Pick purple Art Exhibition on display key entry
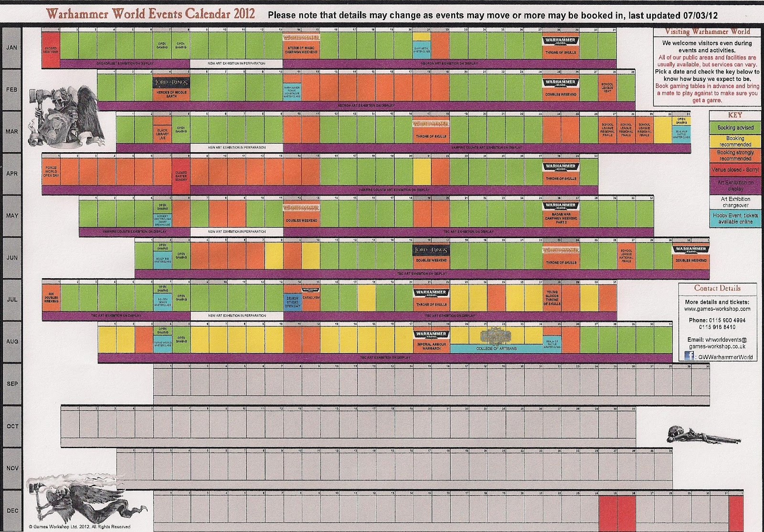 click(x=735, y=186)
